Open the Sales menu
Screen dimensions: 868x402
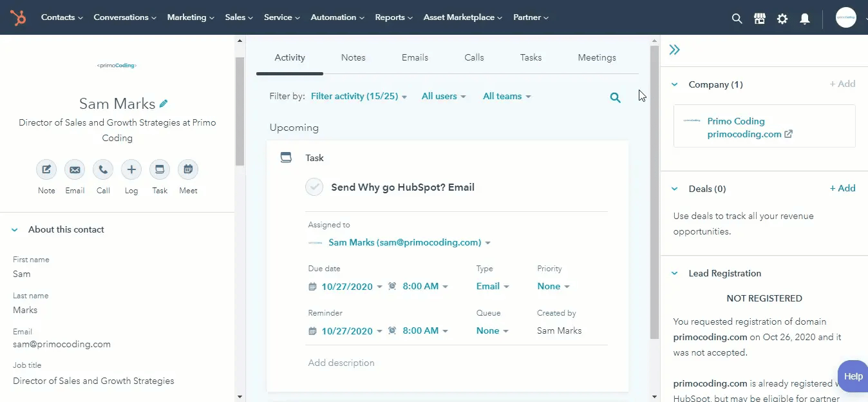[x=239, y=17]
